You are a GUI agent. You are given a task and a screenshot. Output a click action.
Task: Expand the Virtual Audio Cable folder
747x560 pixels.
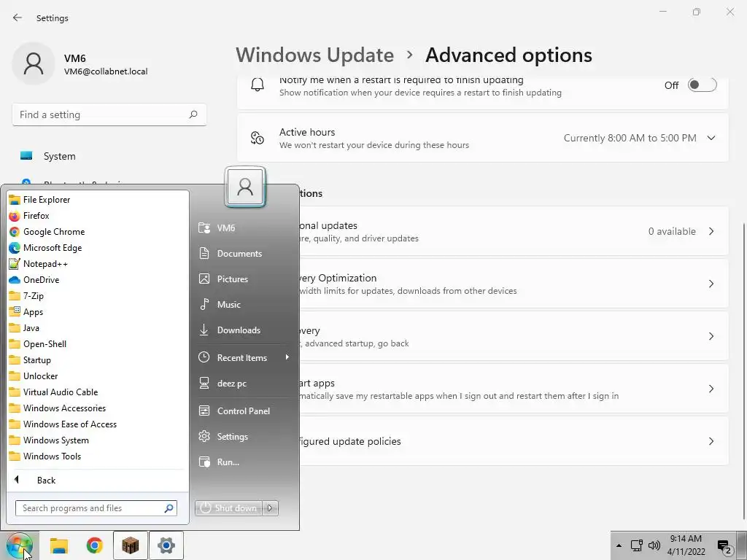coord(98,392)
